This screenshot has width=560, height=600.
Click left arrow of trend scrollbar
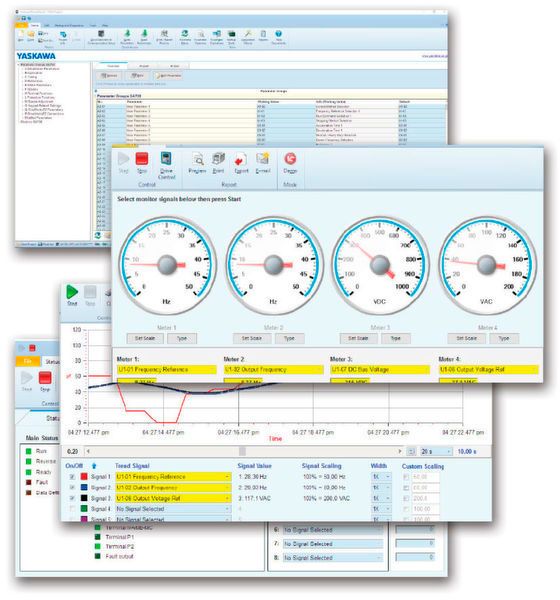pyautogui.click(x=88, y=452)
